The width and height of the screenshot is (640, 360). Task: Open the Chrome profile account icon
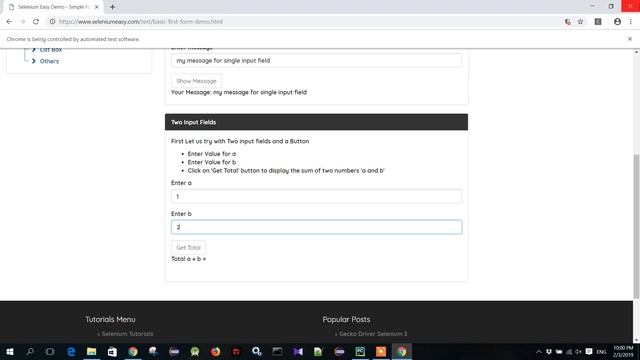click(617, 22)
